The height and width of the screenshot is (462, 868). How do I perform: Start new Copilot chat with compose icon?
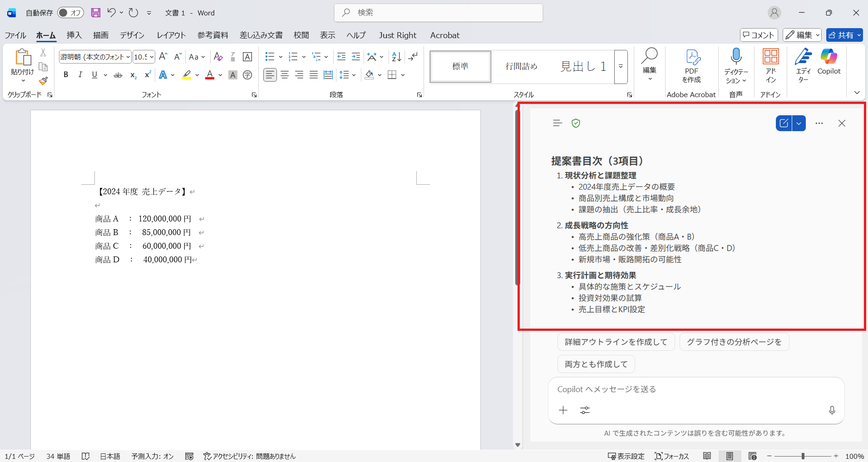[x=784, y=123]
